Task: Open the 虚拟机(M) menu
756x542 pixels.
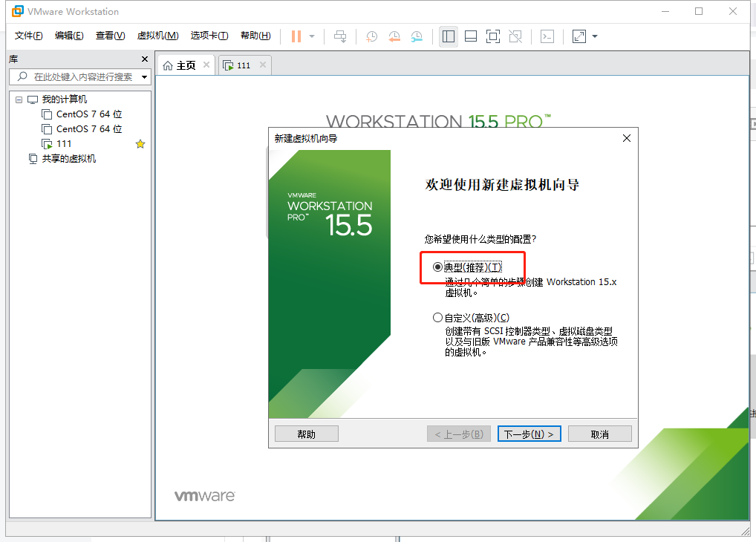Action: point(157,36)
